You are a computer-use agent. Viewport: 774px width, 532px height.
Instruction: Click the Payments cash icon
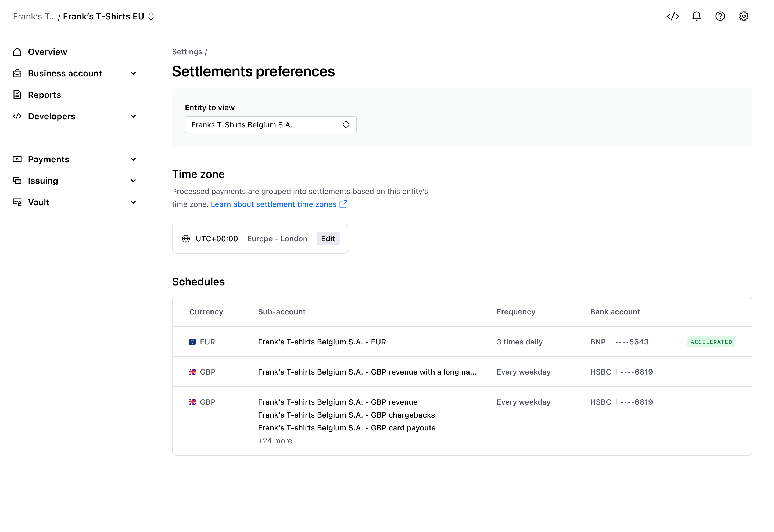pyautogui.click(x=17, y=159)
